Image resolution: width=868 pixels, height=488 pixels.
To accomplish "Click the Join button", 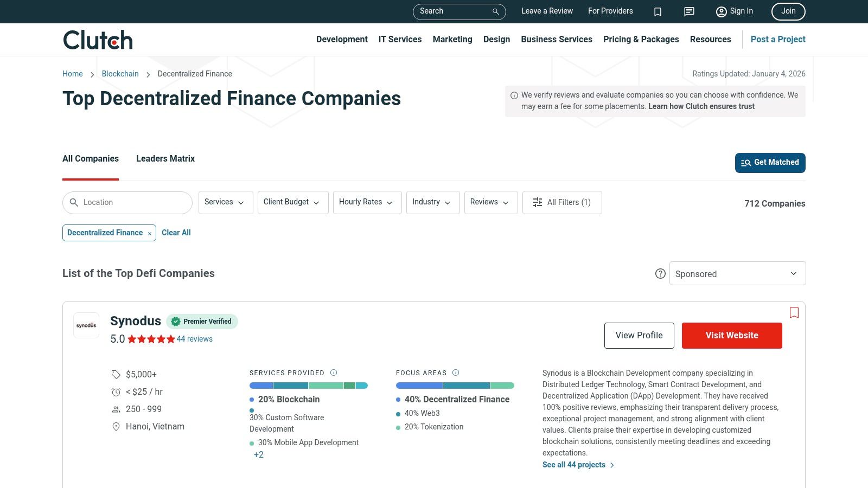I will [788, 11].
